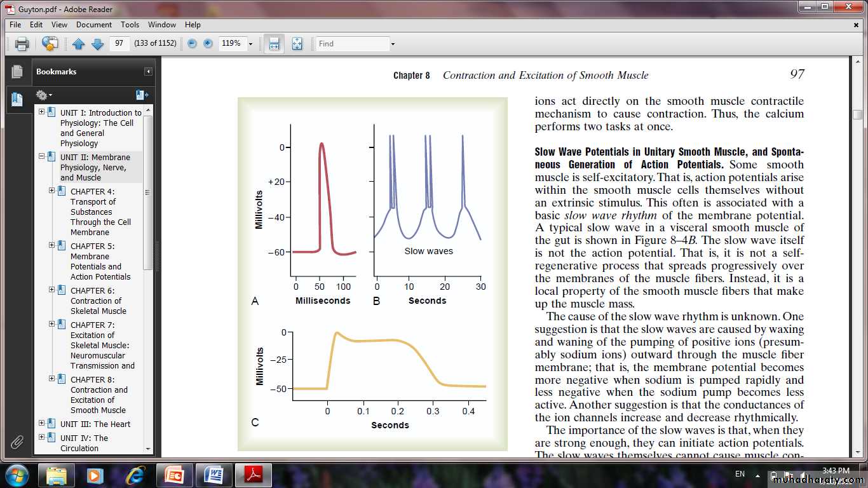The height and width of the screenshot is (488, 868).
Task: Toggle scrolling fit-width page mode
Action: click(x=274, y=44)
